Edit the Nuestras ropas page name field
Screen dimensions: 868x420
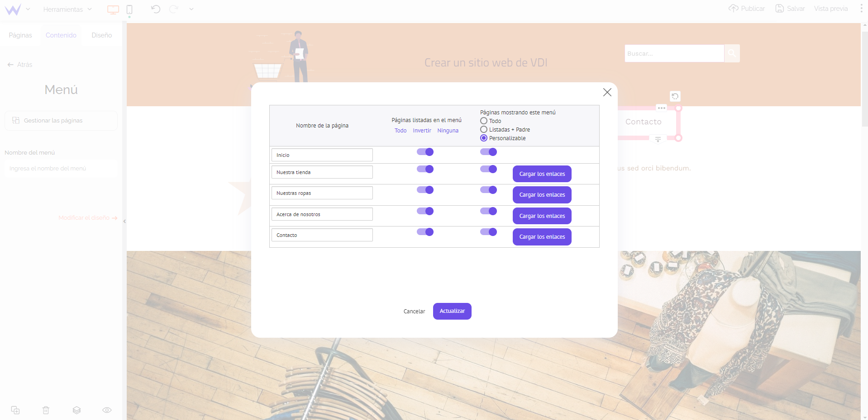(x=322, y=193)
